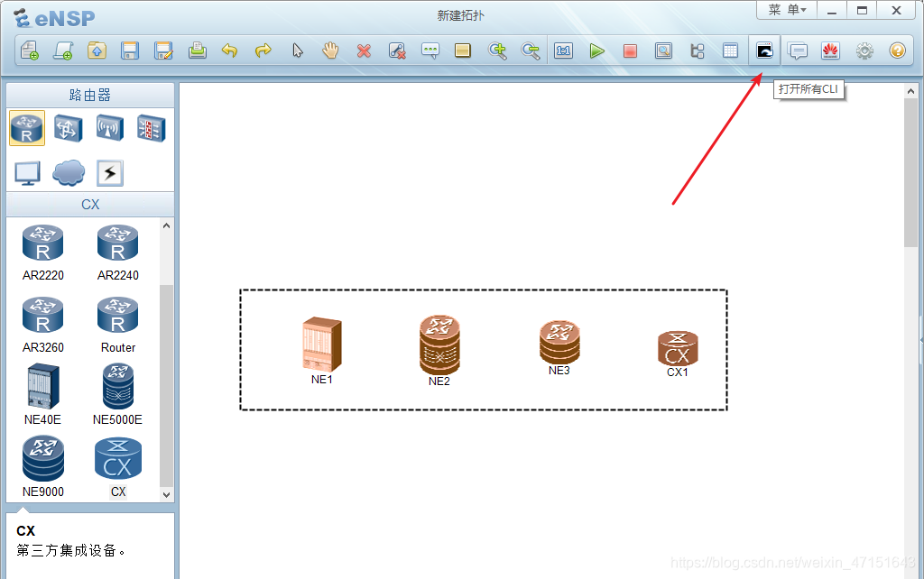
Task: Reset zoom to 1:1
Action: [x=563, y=51]
